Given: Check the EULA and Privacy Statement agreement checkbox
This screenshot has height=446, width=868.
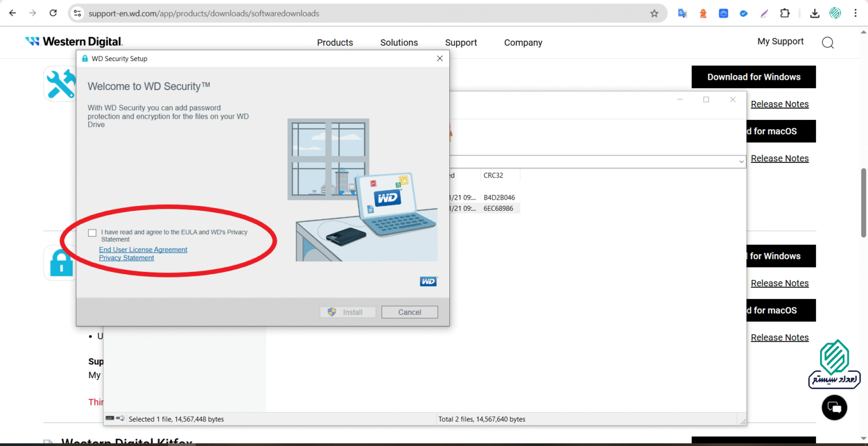Looking at the screenshot, I should tap(92, 233).
